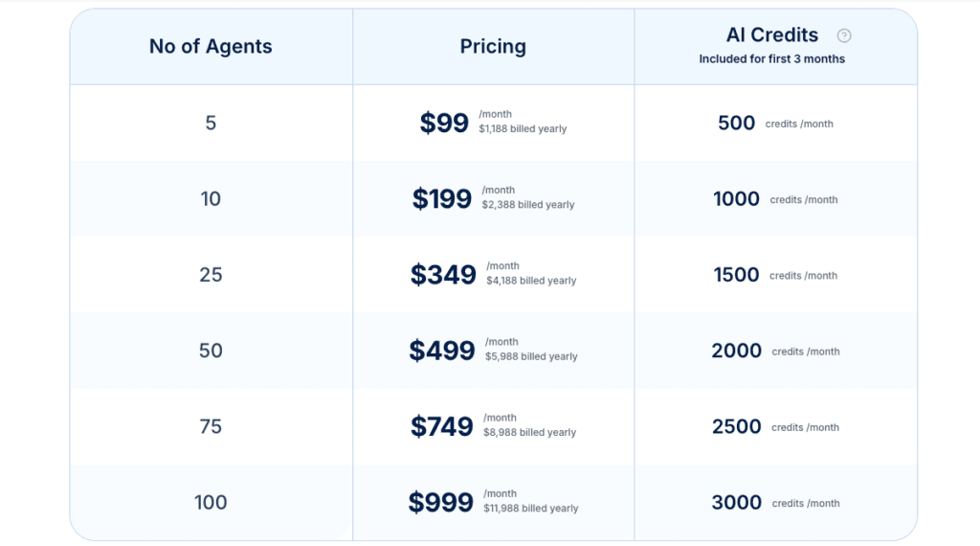Select the 5 agents row

pyautogui.click(x=493, y=124)
